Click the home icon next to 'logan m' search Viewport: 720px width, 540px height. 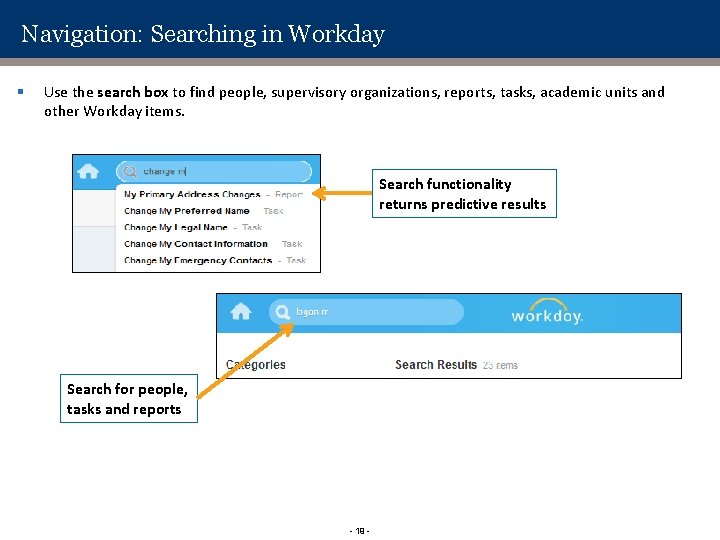[x=241, y=312]
